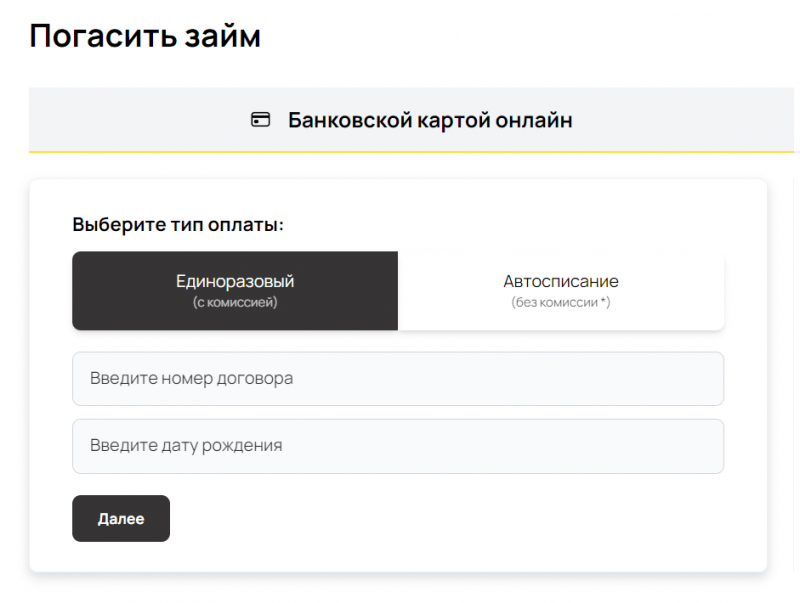Focus the contract number input field

pyautogui.click(x=398, y=379)
